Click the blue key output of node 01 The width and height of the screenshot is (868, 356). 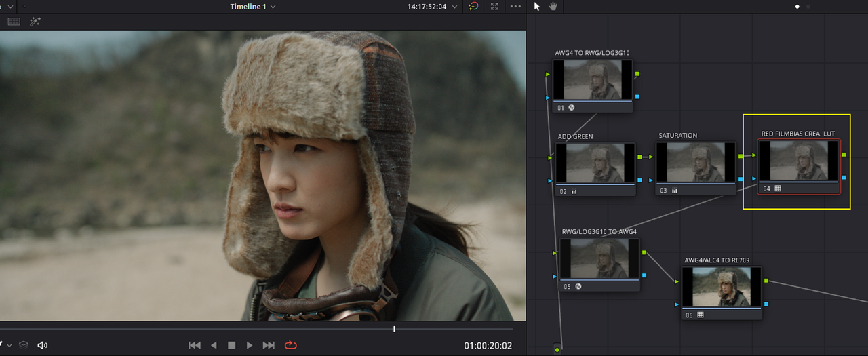coord(637,96)
